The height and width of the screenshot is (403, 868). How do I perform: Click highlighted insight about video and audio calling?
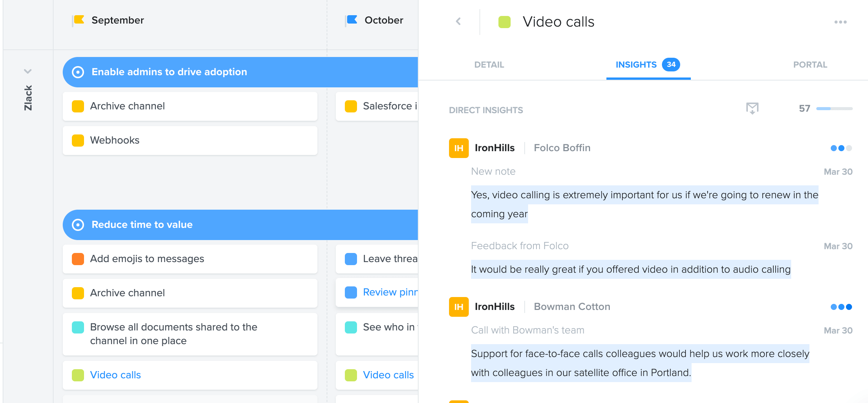tap(631, 269)
